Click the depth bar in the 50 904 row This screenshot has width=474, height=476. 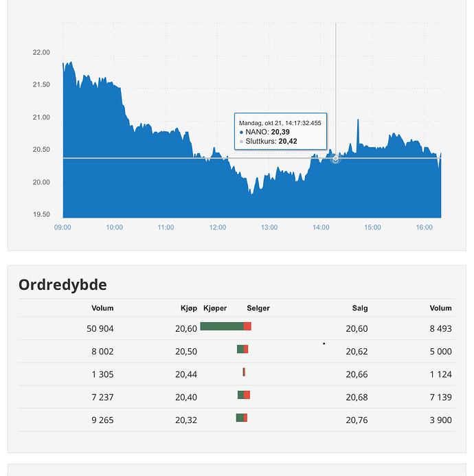click(x=225, y=326)
